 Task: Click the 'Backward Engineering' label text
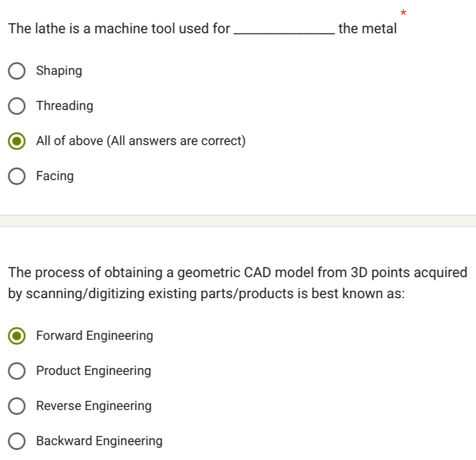(100, 441)
